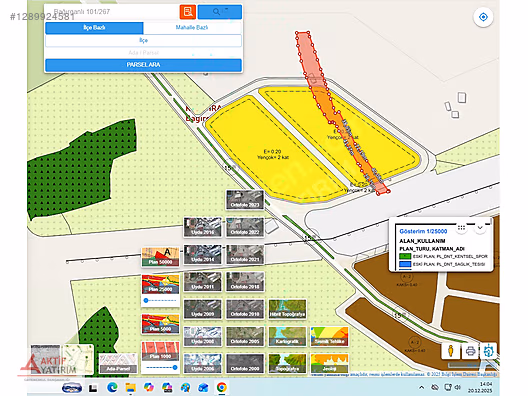Viewport: 528px width, 396px height.
Task: Select the Ortofoto 2010 basemap thumbnail
Action: (245, 309)
